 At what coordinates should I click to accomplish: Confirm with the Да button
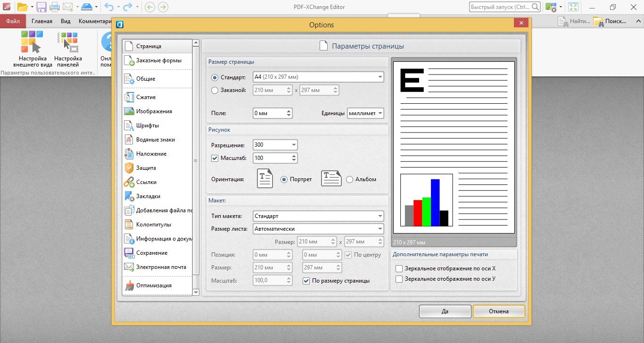point(445,311)
